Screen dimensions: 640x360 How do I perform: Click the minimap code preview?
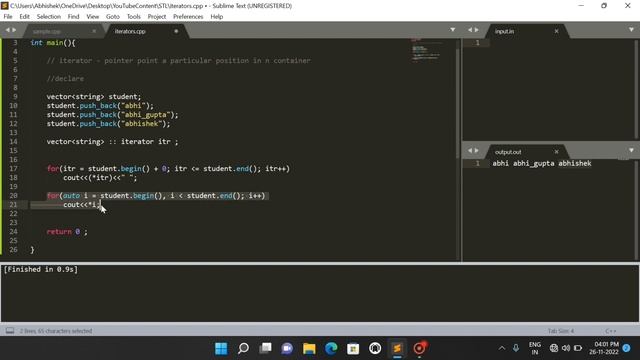[427, 51]
